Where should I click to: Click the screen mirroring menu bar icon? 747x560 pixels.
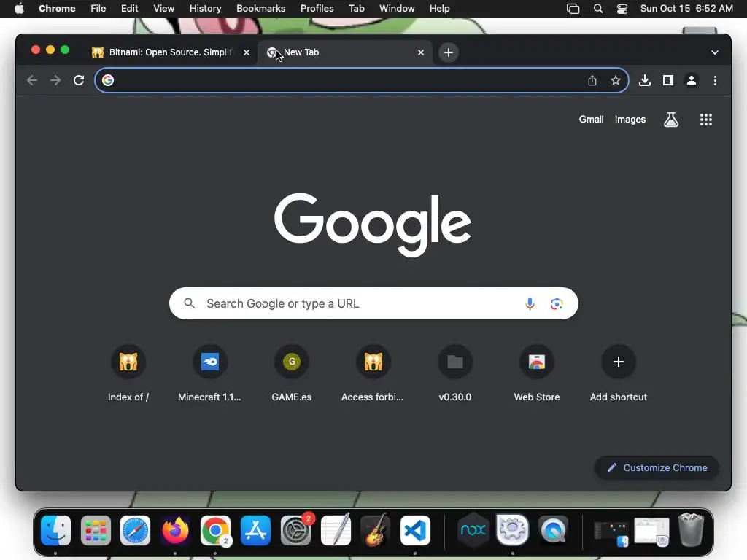pos(573,9)
